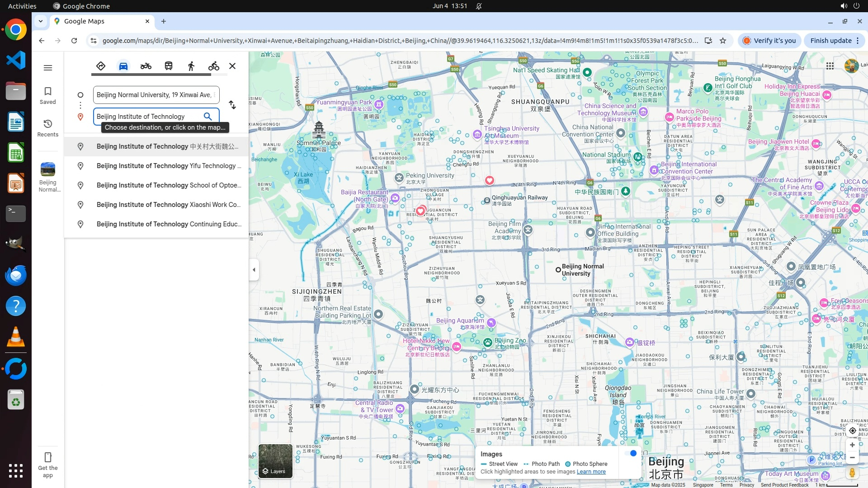868x488 pixels.
Task: Select the Motorcycle travel mode icon
Action: click(x=146, y=66)
